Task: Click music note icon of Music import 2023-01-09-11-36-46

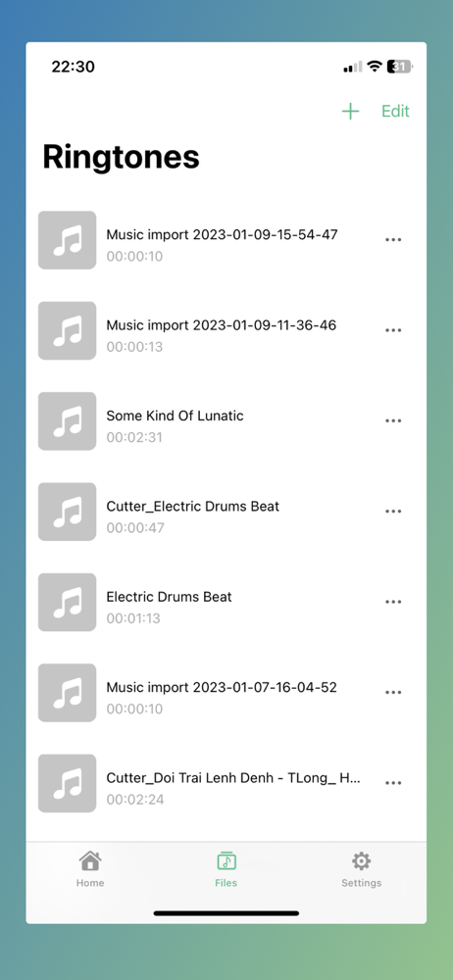Action: click(67, 330)
